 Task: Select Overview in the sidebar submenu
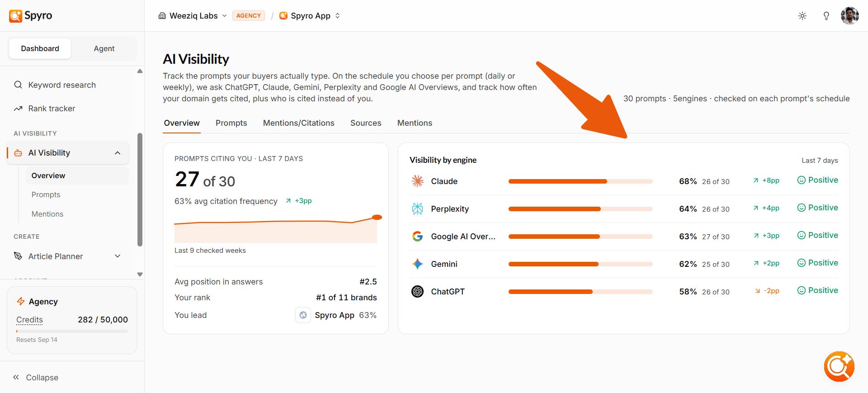77,175
